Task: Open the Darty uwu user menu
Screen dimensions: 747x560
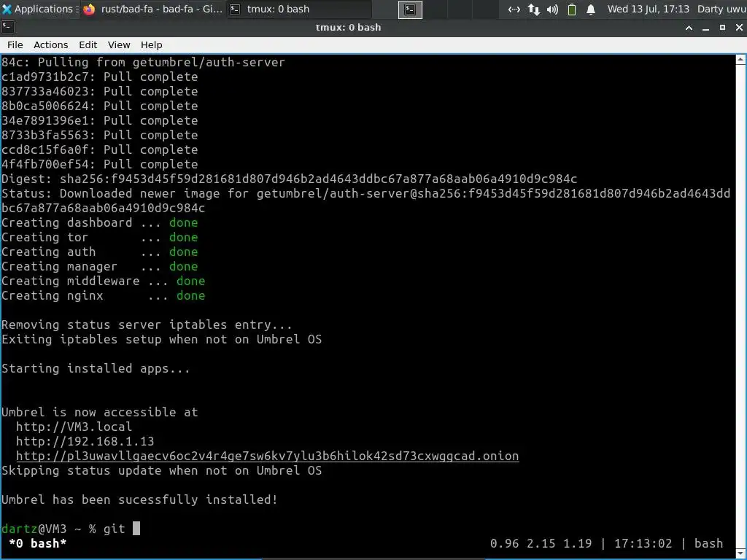Action: [x=721, y=9]
